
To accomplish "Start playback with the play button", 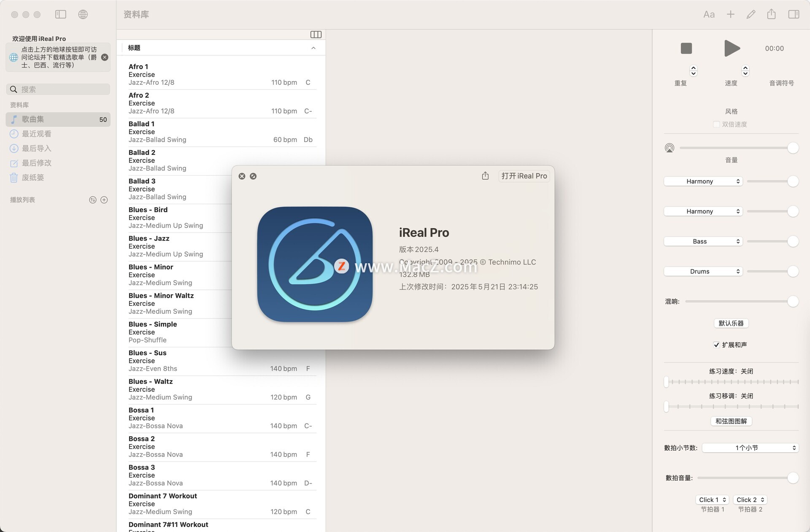I will 732,48.
